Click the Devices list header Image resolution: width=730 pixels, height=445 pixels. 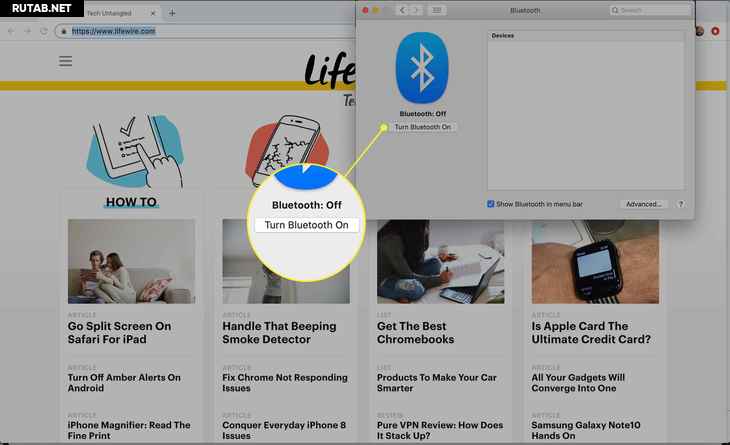pyautogui.click(x=503, y=35)
